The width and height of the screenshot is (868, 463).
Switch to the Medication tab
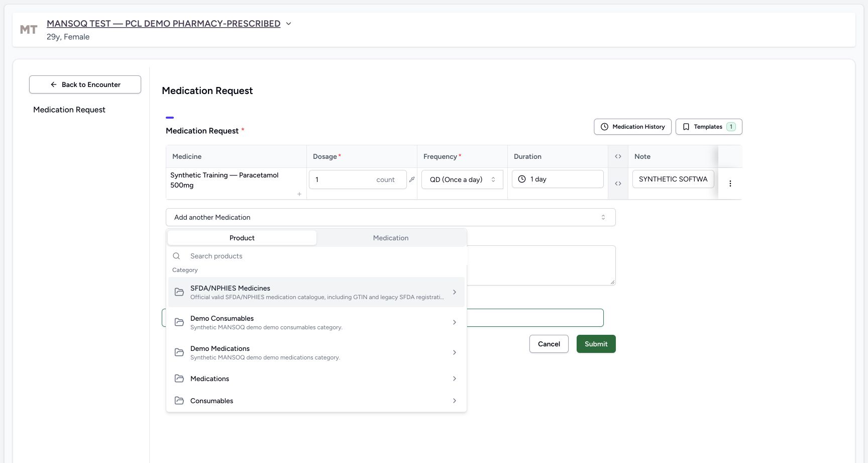coord(391,238)
